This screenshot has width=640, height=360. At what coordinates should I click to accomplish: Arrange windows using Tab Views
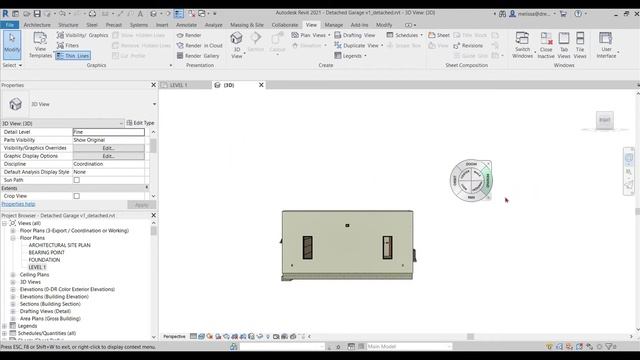[564, 45]
